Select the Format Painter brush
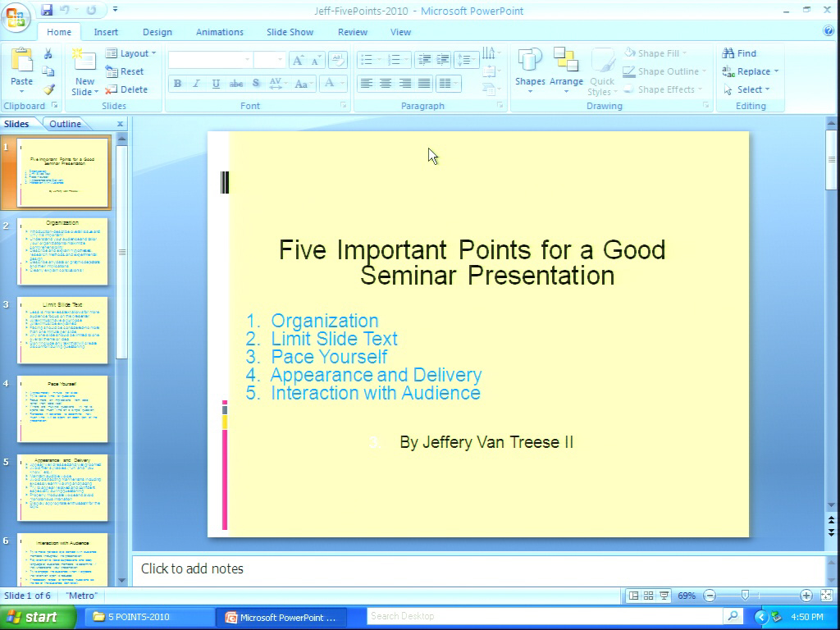The height and width of the screenshot is (630, 840). click(48, 89)
